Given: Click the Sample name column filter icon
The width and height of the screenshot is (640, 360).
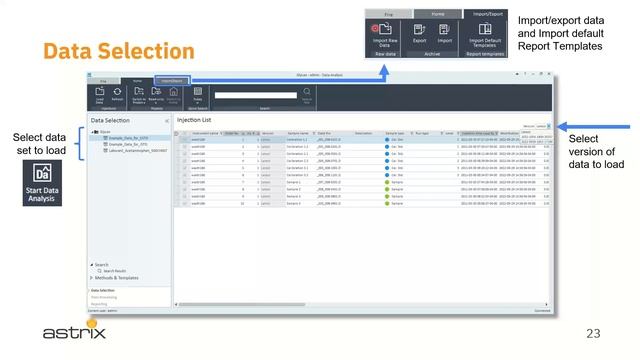Looking at the screenshot, I should [314, 133].
